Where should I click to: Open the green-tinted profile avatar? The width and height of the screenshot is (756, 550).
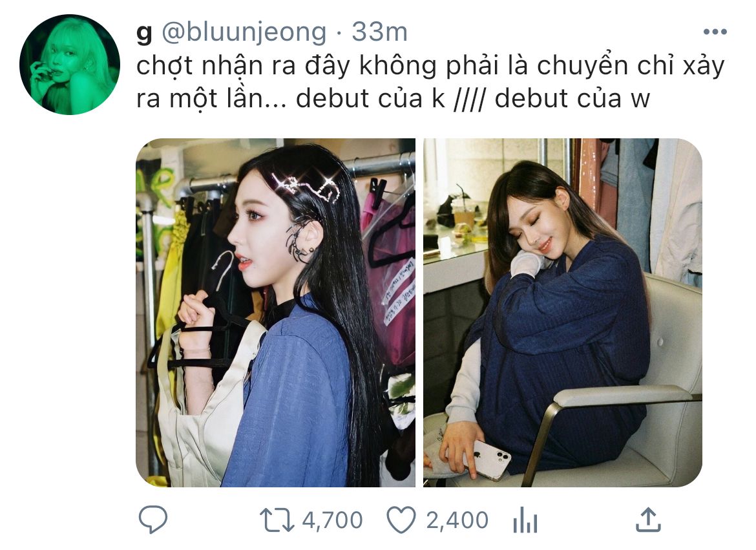tap(70, 65)
